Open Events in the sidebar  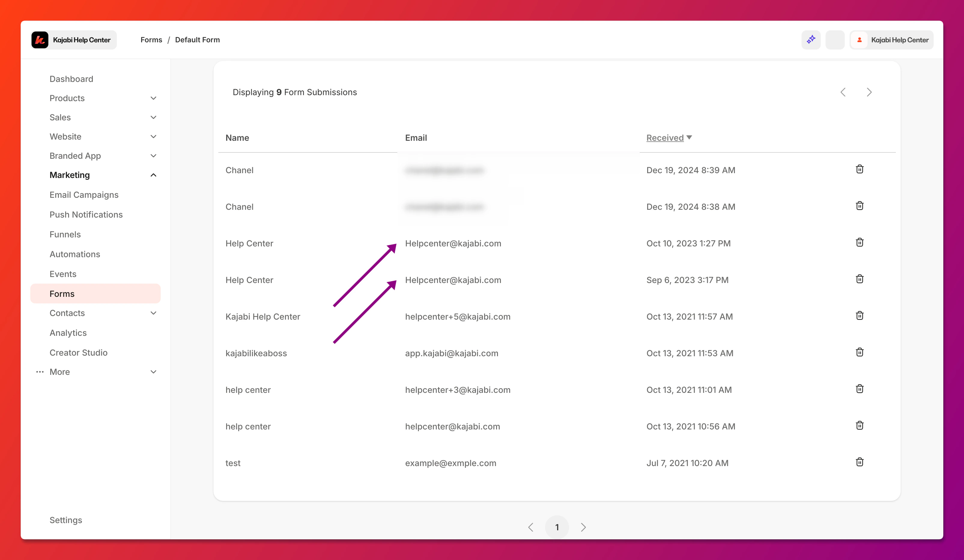coord(63,274)
